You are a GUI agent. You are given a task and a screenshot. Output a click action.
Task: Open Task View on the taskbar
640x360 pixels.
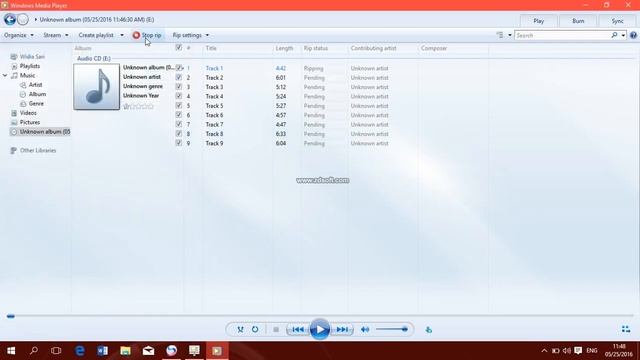tap(56, 351)
